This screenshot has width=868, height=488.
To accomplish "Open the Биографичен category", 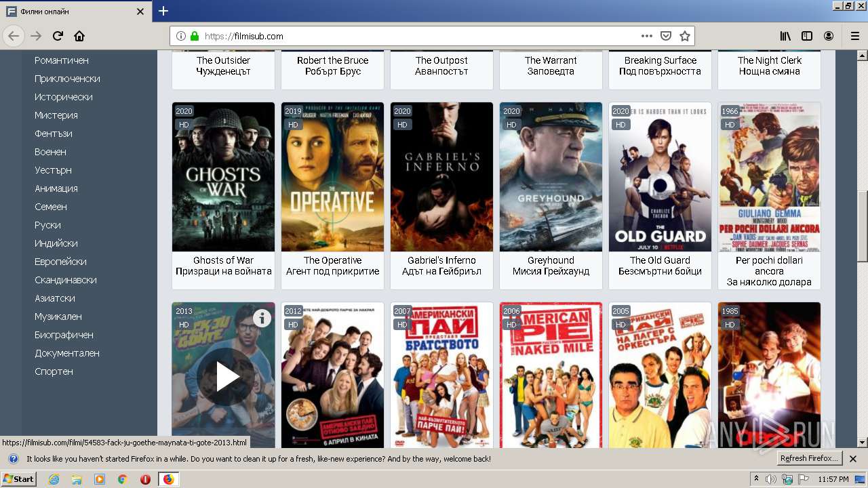I will (64, 335).
